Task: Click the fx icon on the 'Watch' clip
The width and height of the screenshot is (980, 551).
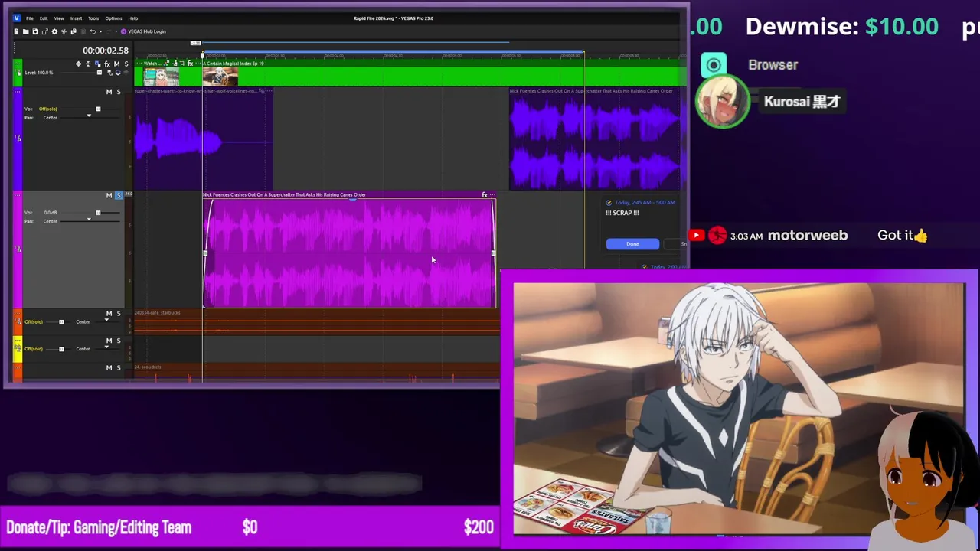Action: tap(190, 64)
